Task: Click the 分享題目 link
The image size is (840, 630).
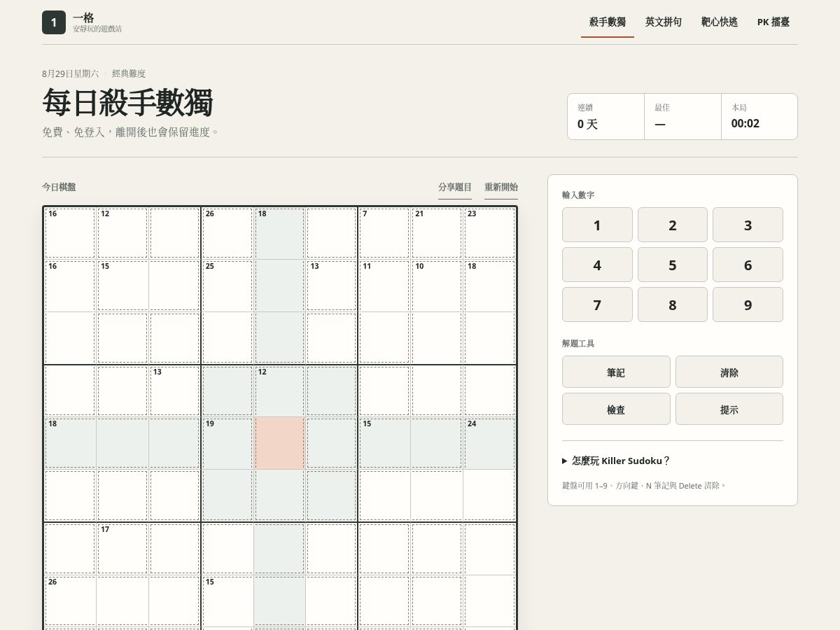Action: point(455,188)
